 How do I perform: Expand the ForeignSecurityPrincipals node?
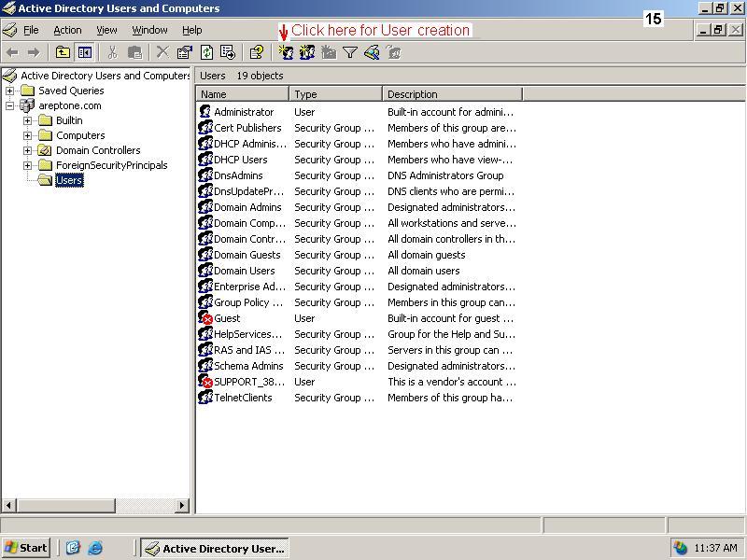tap(28, 165)
